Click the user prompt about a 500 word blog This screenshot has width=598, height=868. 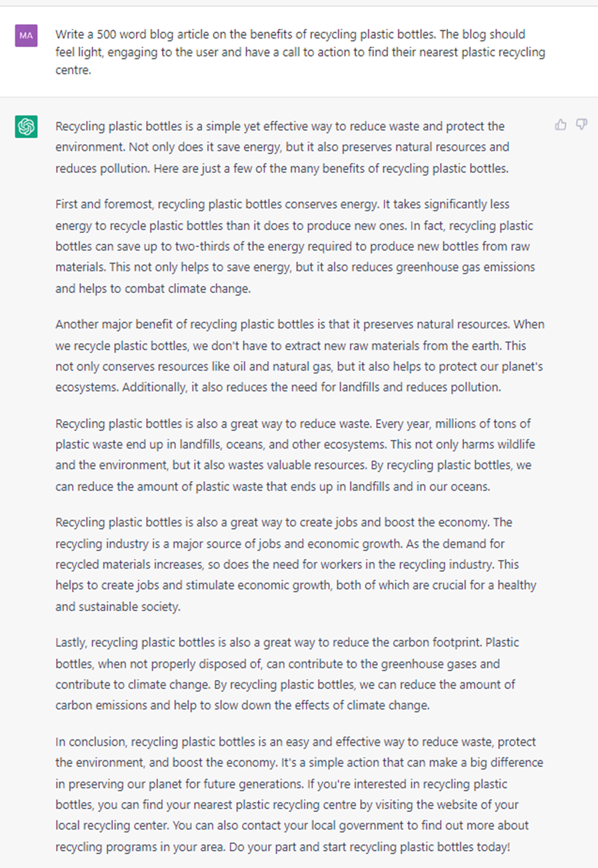[300, 52]
